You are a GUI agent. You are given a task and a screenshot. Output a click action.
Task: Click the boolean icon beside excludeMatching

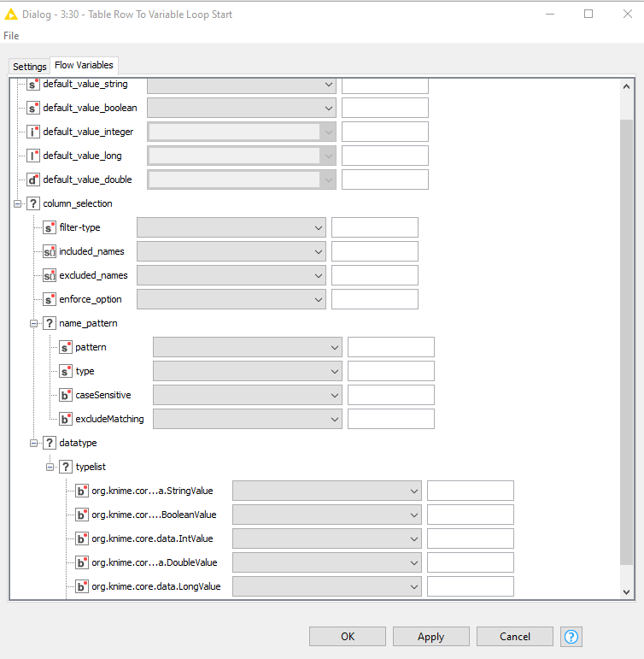point(66,420)
